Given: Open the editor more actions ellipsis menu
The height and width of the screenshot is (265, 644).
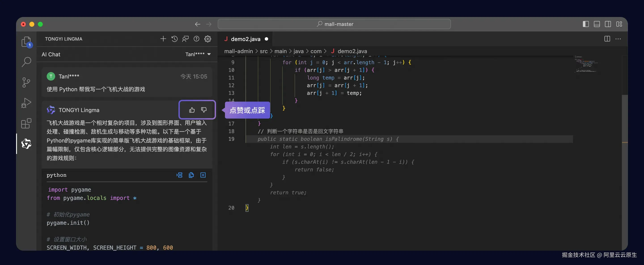Looking at the screenshot, I should click(618, 39).
